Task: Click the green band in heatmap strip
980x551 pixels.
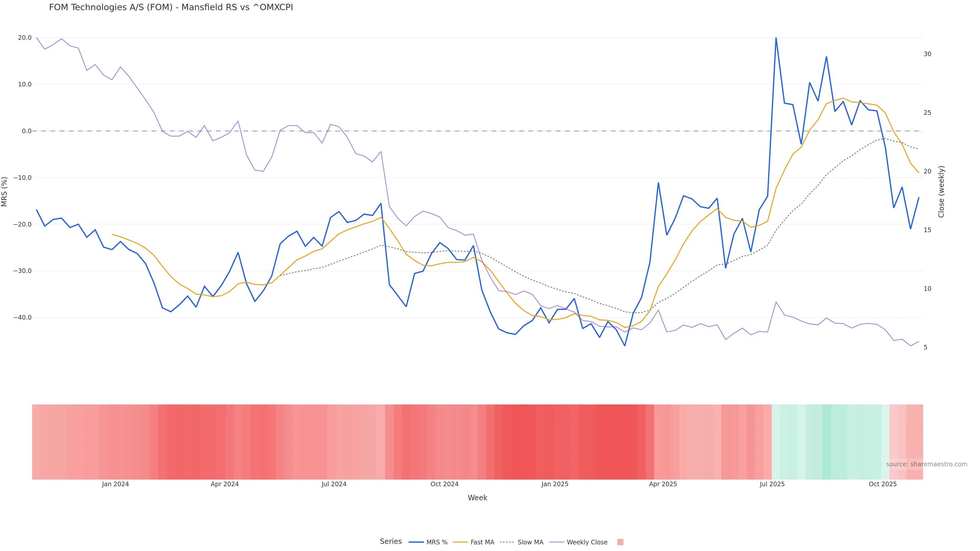Action: [x=829, y=442]
